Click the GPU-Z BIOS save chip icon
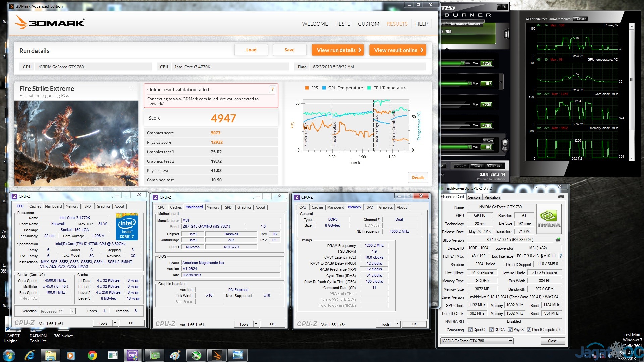 pyautogui.click(x=558, y=240)
